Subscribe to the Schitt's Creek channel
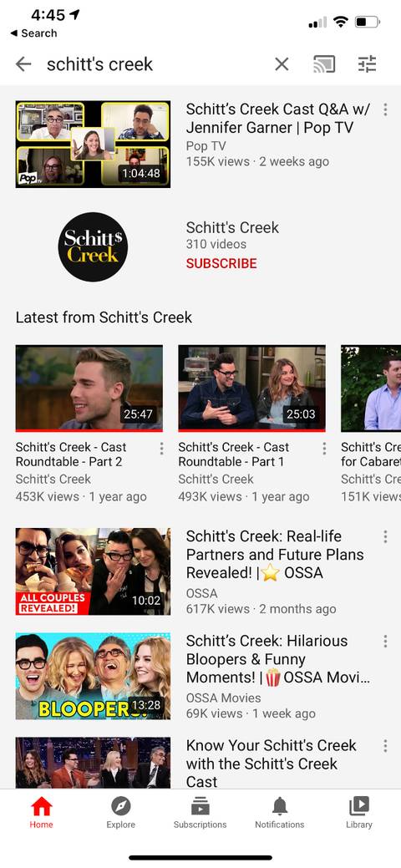The image size is (401, 868). [x=221, y=263]
